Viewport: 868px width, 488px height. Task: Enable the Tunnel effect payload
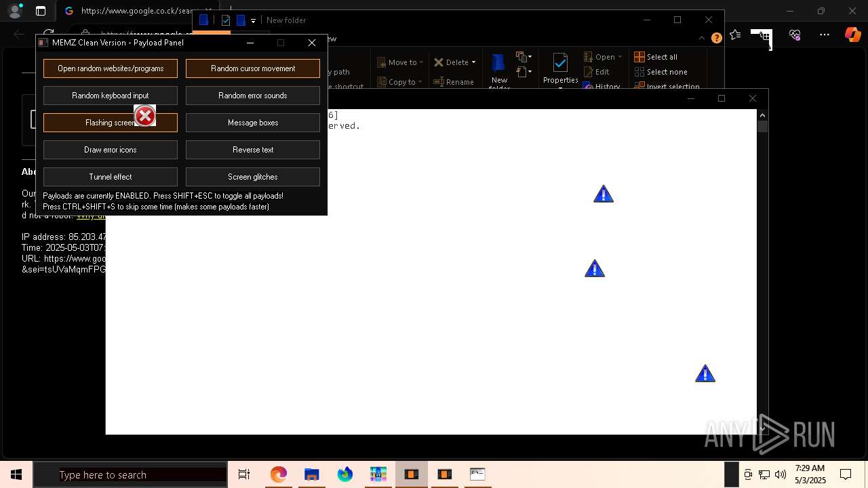(x=111, y=177)
